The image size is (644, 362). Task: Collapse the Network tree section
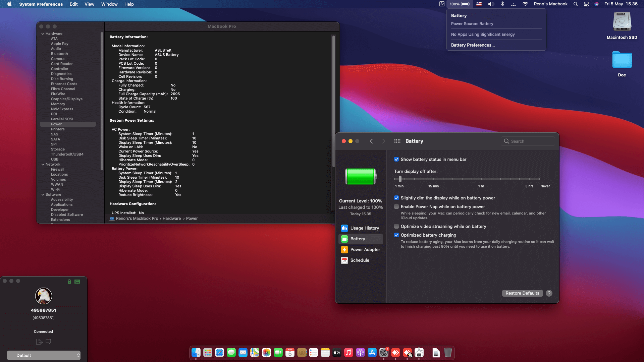coord(43,165)
